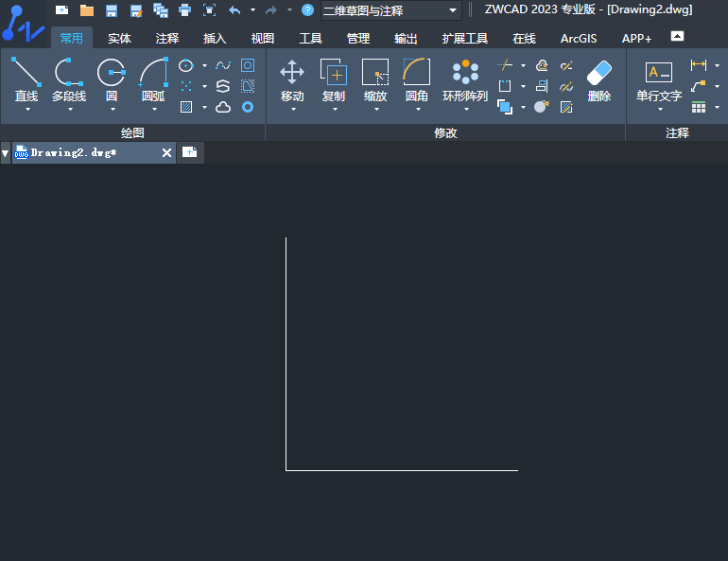Select the Ellipse tool icon
Viewport: 728px width, 561px height.
click(x=185, y=65)
